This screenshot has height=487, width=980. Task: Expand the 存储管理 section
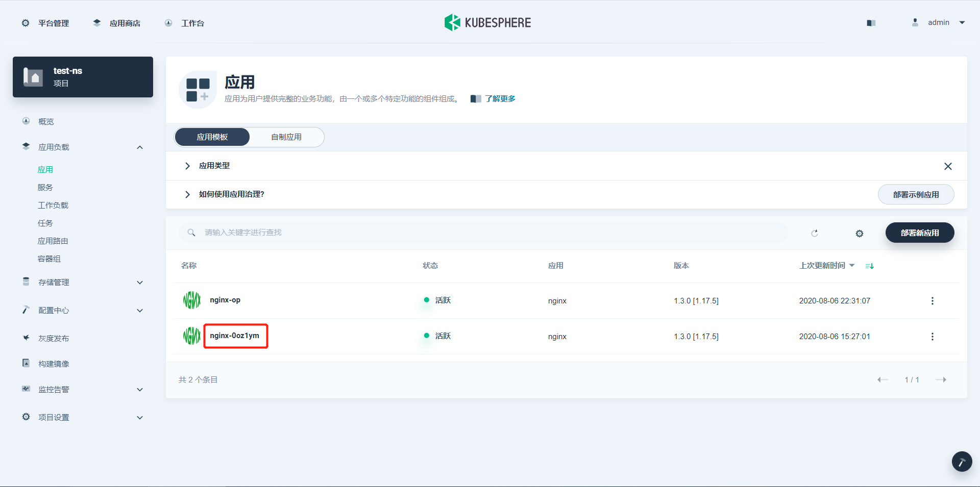139,282
